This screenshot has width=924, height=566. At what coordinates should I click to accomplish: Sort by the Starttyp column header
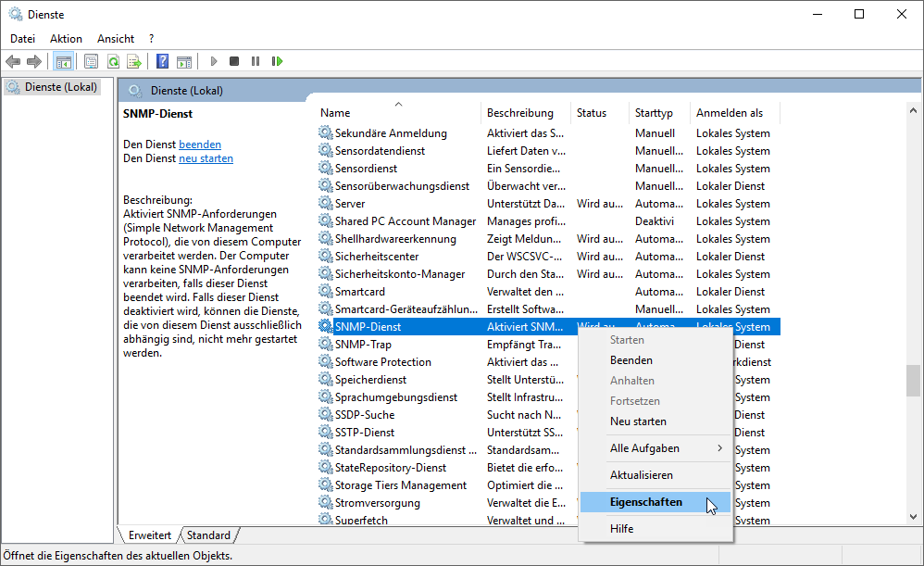(659, 113)
